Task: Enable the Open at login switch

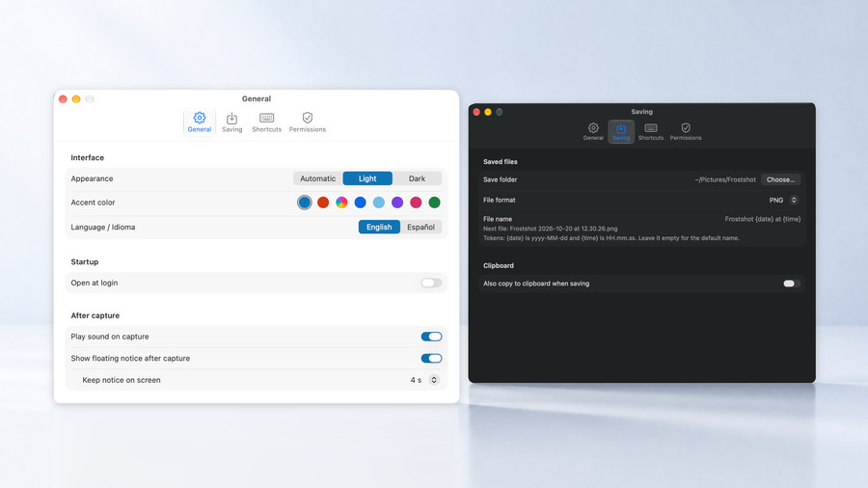Action: point(431,283)
